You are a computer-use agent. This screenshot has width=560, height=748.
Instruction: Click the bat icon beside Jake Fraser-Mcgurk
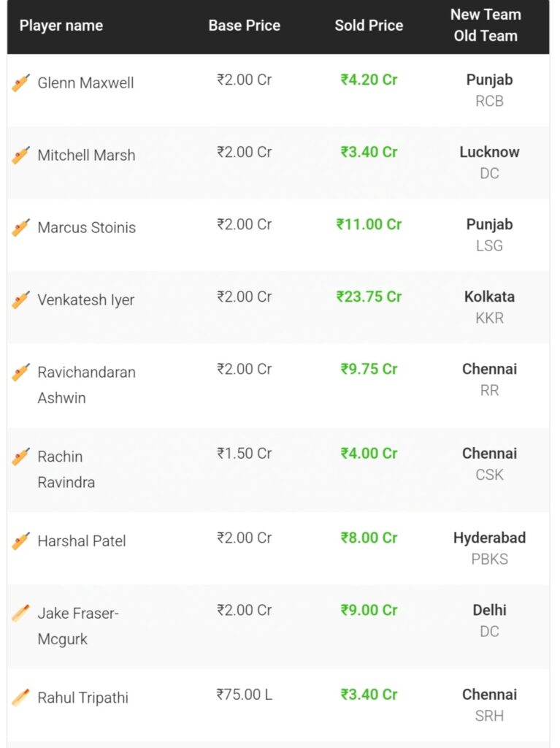(x=20, y=614)
